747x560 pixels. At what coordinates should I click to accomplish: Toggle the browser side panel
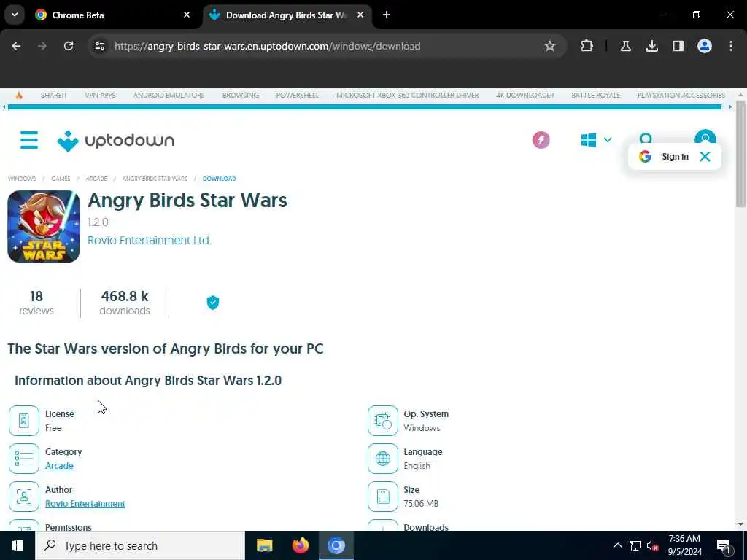(x=678, y=46)
